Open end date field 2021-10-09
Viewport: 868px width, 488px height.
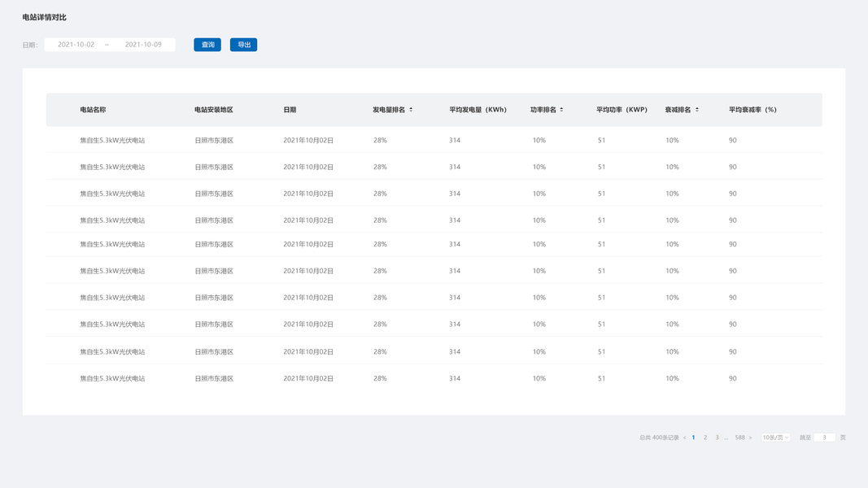[143, 45]
